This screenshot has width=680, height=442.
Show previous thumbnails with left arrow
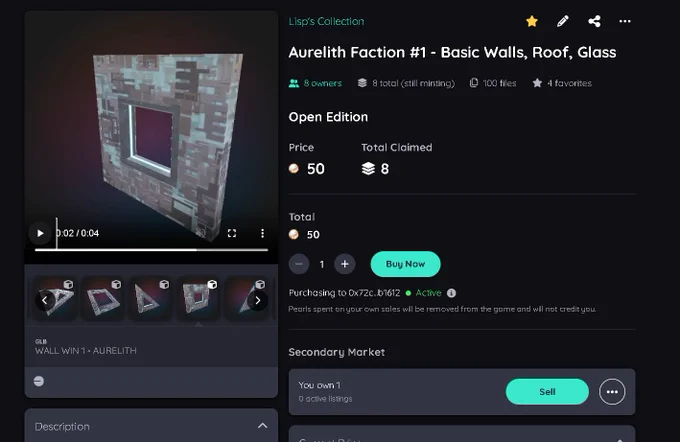pos(44,300)
